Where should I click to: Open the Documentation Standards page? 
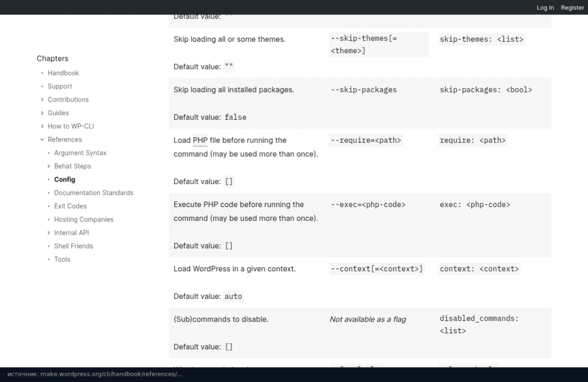pos(94,193)
